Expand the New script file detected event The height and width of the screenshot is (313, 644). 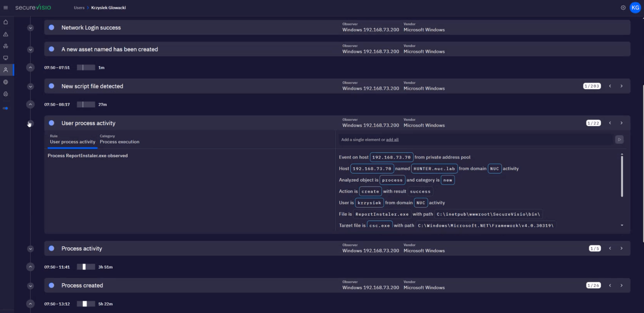(x=30, y=87)
